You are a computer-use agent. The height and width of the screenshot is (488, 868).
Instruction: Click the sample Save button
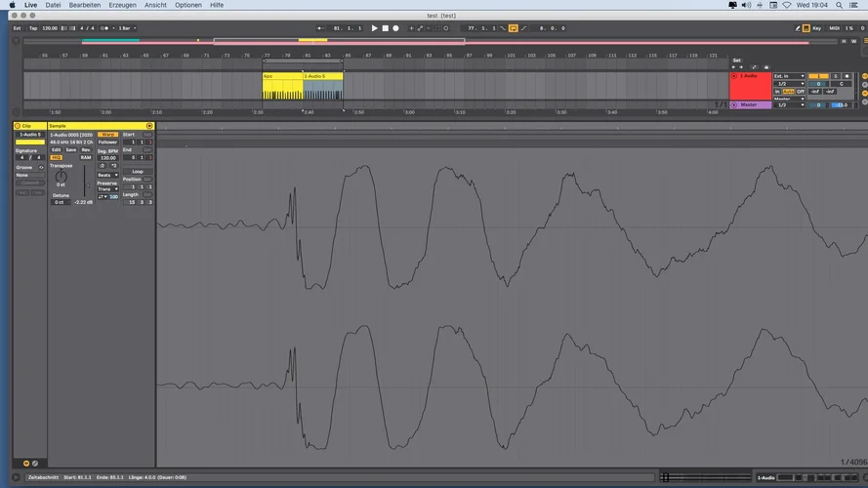pyautogui.click(x=71, y=150)
